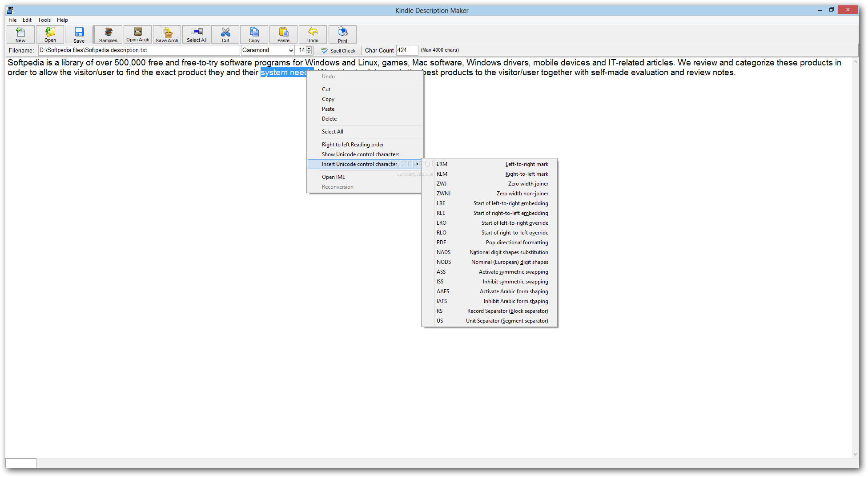The image size is (868, 477).
Task: Insert RLM Right-to-left mark
Action: (489, 174)
